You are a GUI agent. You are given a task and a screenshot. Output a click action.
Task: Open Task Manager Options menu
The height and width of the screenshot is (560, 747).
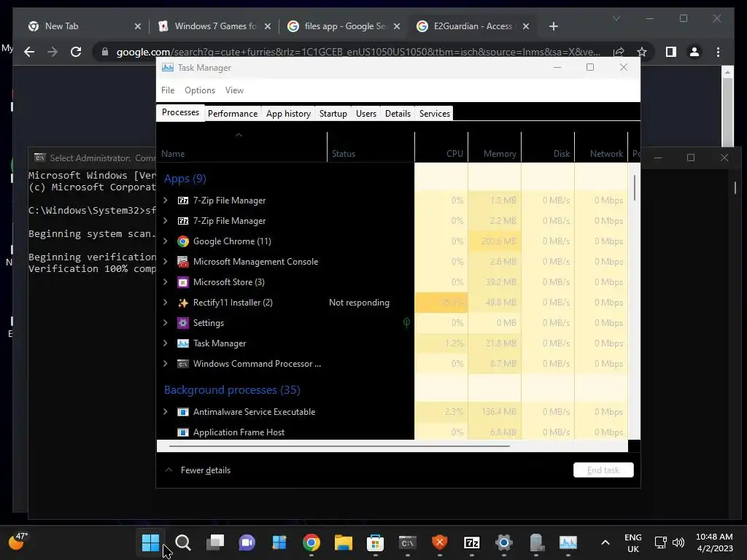click(x=200, y=90)
